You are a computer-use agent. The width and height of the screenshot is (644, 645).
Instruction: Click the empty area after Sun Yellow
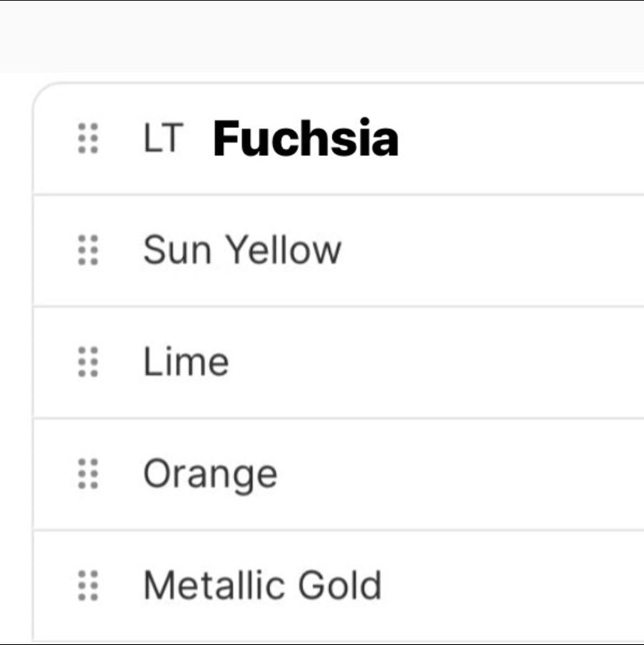click(x=490, y=251)
